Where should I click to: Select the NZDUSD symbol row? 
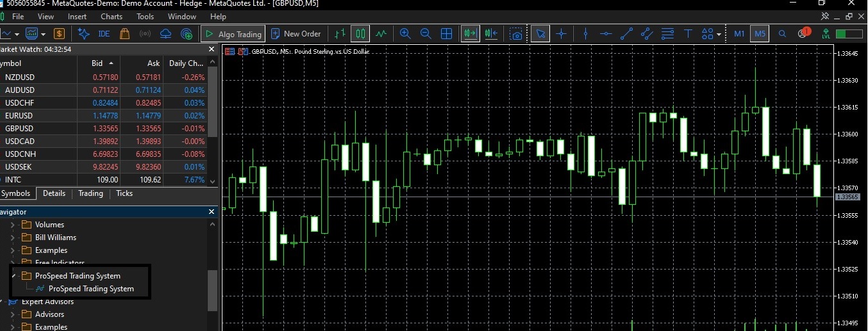pos(104,77)
